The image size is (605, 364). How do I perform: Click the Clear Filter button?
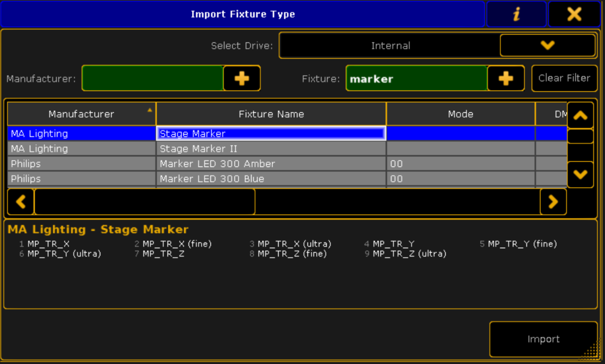(564, 78)
